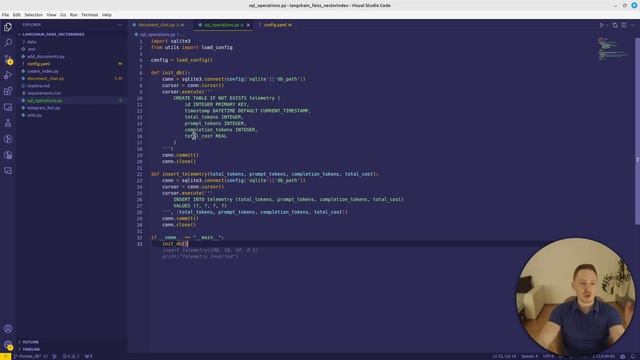The image size is (640, 360).
Task: Change indentation via Spaces status item
Action: point(529,356)
